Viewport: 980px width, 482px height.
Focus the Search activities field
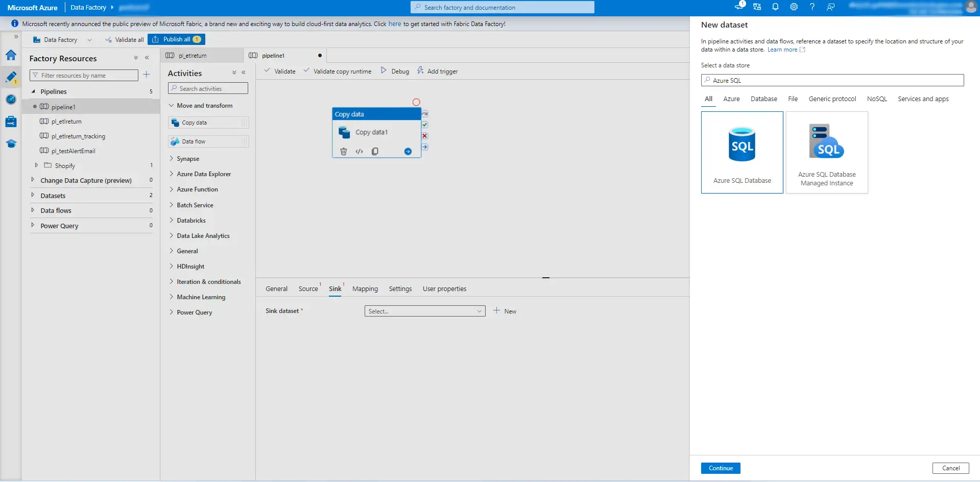pyautogui.click(x=208, y=88)
